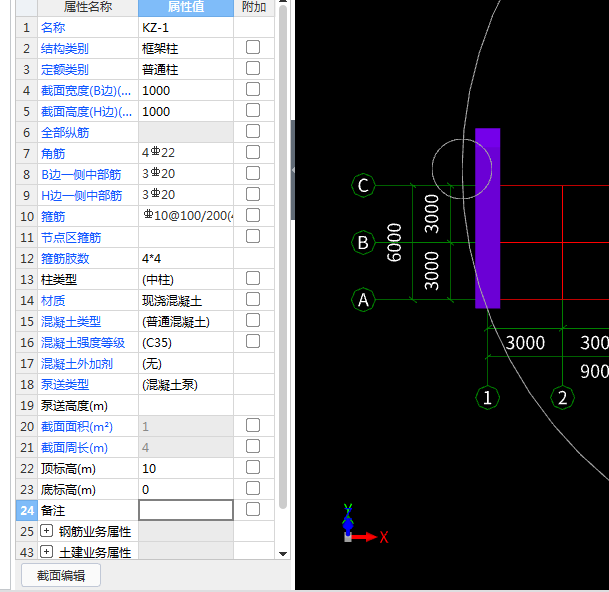The image size is (609, 592).
Task: Click the 角筋 value 4⌀22
Action: [186, 153]
